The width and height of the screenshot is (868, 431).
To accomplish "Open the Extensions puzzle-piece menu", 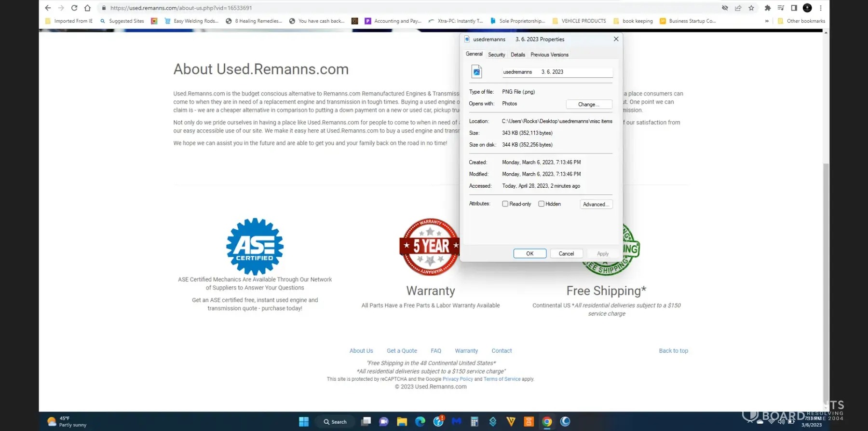I will click(x=768, y=8).
